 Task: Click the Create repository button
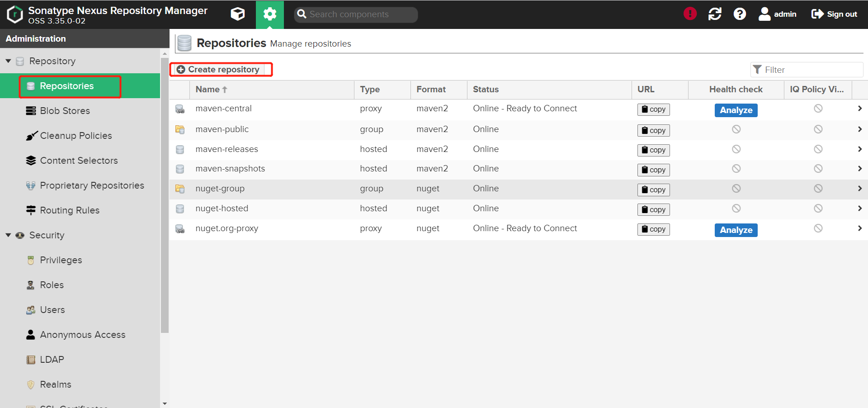[218, 70]
